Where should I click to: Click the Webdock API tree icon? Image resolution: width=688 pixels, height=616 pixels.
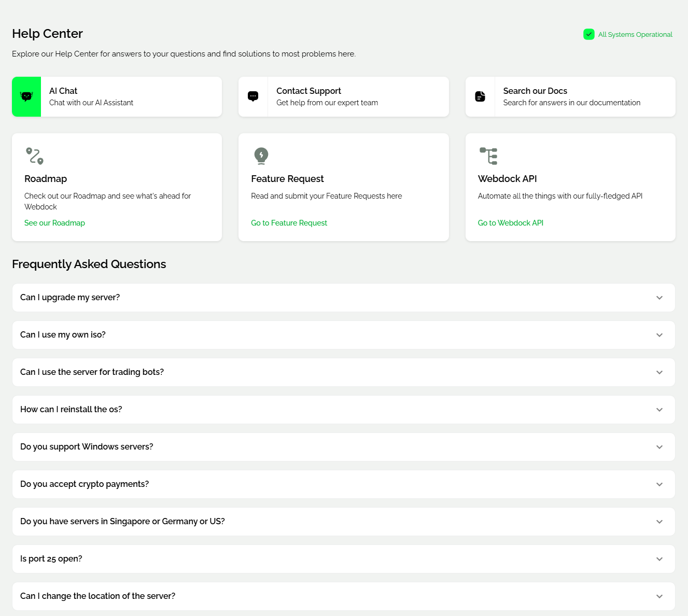pos(488,156)
